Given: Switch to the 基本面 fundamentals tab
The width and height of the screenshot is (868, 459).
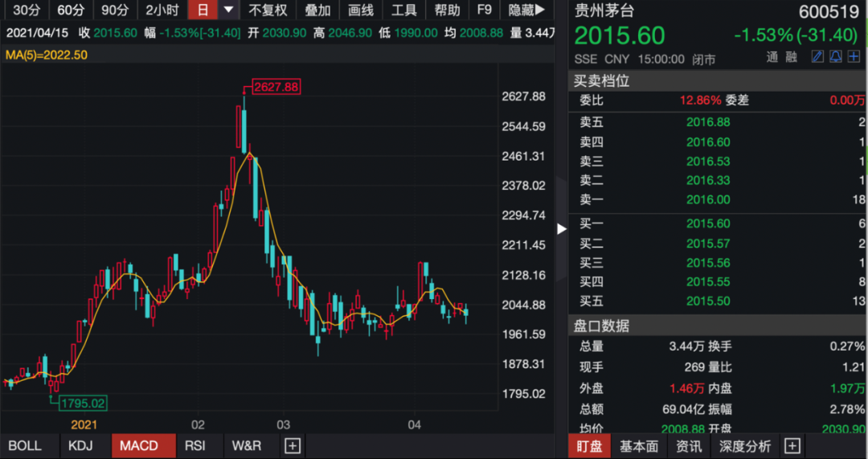Looking at the screenshot, I should point(639,445).
